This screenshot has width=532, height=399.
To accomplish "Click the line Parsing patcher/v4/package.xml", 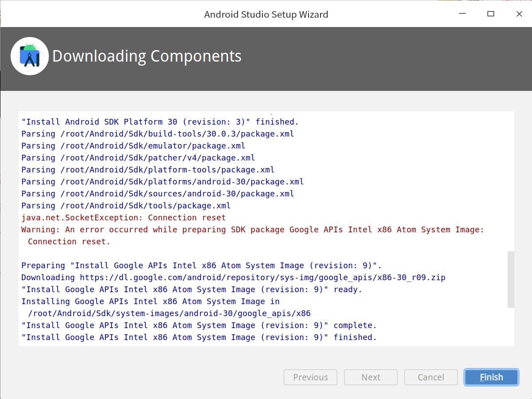I will click(x=138, y=158).
